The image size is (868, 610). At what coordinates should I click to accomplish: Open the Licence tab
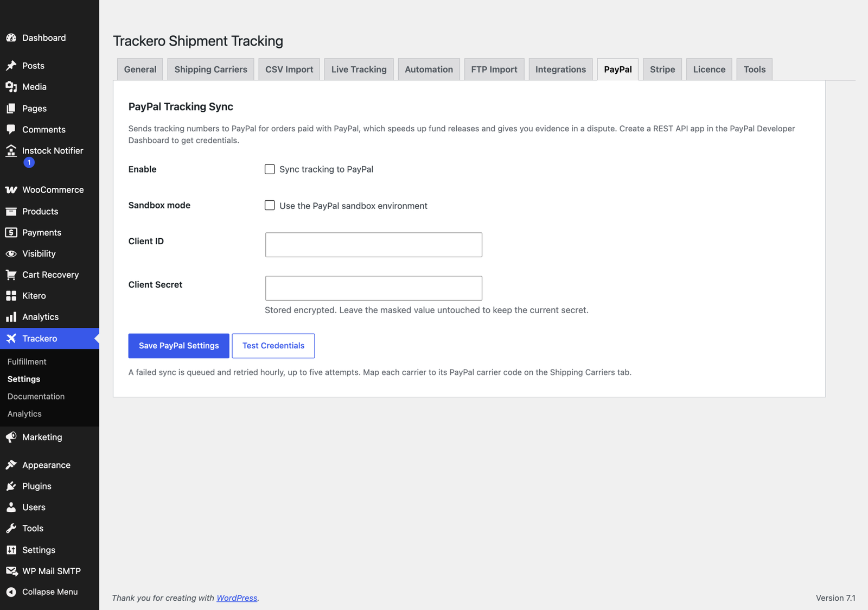tap(709, 69)
